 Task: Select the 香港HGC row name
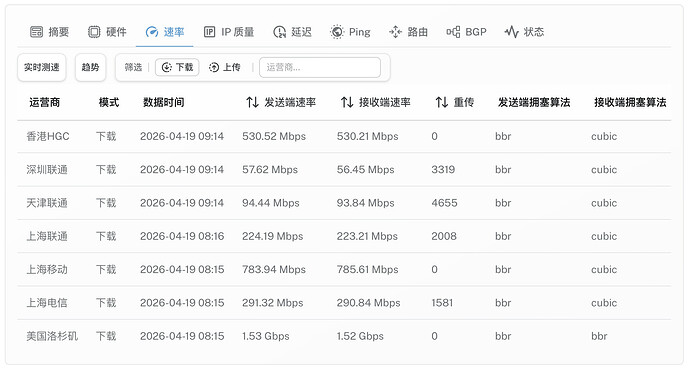click(x=48, y=136)
